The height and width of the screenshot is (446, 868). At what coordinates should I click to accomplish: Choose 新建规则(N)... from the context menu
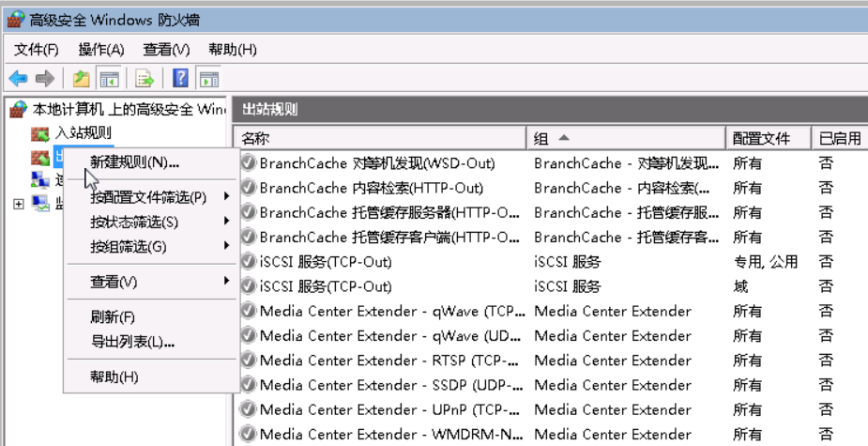(152, 162)
